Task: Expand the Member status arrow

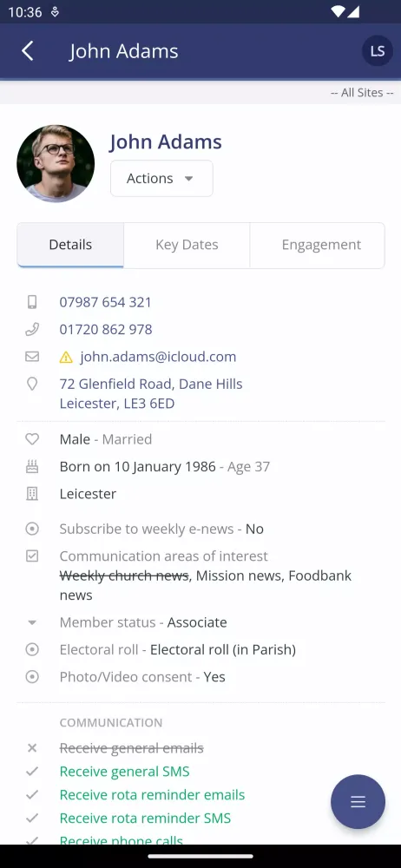Action: (x=32, y=622)
